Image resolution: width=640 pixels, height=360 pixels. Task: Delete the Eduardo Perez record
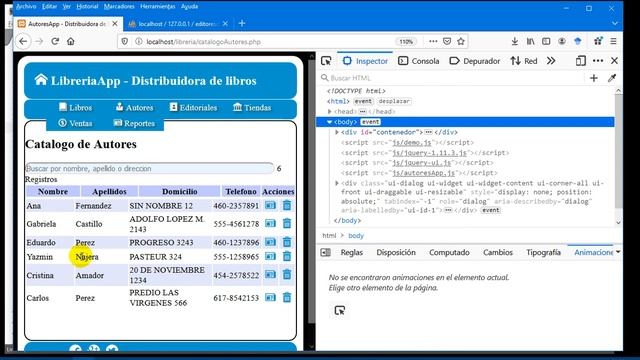coord(287,242)
